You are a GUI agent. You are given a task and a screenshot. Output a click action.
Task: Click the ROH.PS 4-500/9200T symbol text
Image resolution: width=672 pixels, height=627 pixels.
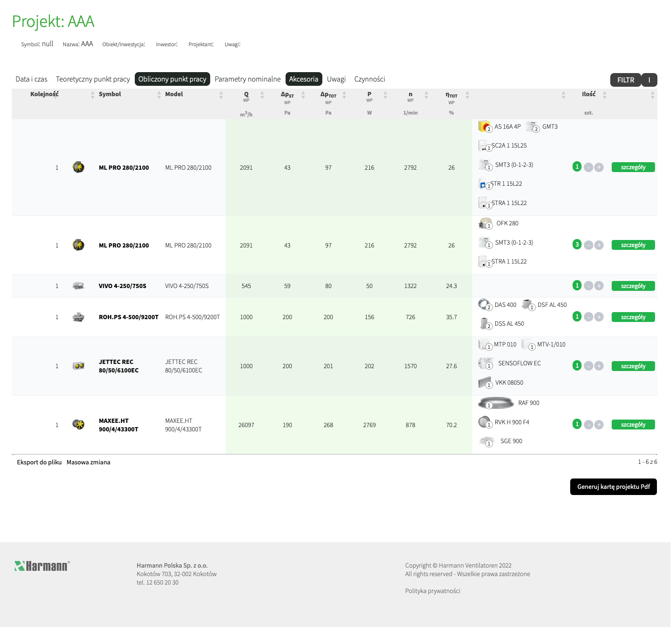point(129,317)
